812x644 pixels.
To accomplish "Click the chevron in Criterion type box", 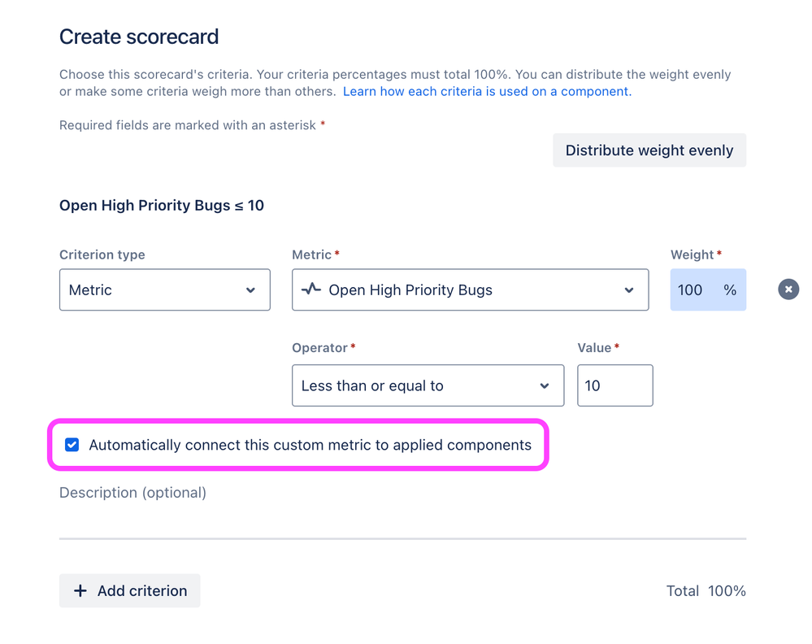I will click(x=250, y=290).
